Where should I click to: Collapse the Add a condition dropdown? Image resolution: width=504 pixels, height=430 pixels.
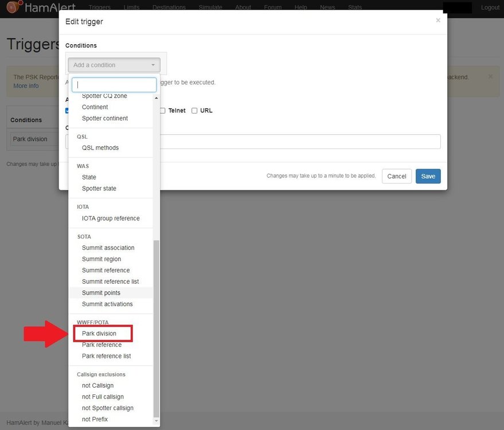click(114, 65)
